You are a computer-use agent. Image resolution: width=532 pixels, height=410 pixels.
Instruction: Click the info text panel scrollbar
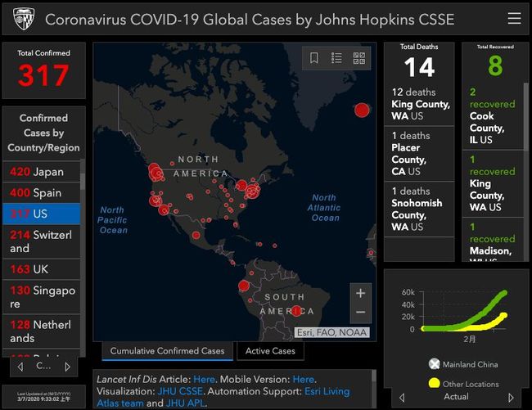[374, 376]
